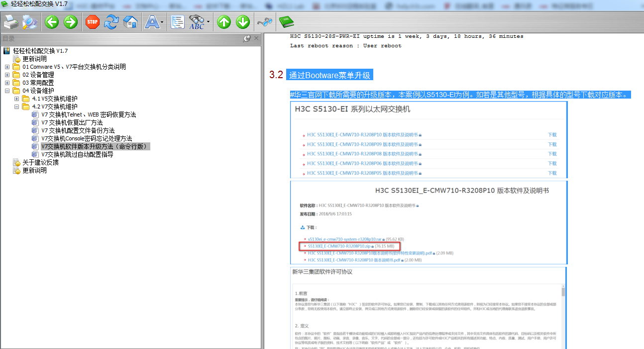Expand the 03 常用配置 folder
The width and height of the screenshot is (644, 349).
point(7,83)
